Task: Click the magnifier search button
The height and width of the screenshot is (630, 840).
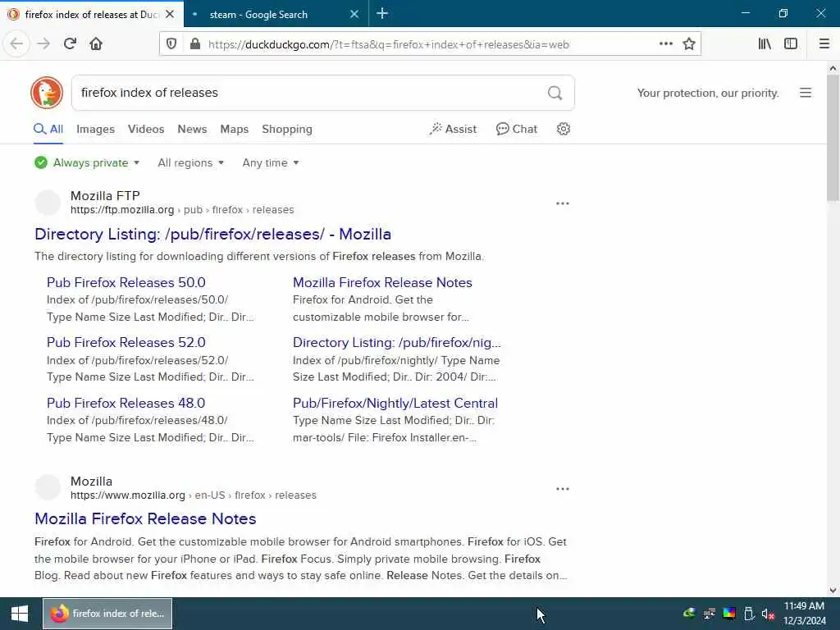Action: [x=555, y=93]
